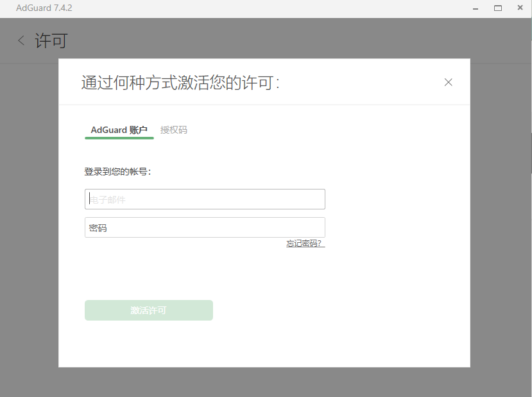The width and height of the screenshot is (532, 397).
Task: Switch to the 授权码 tab
Action: (x=173, y=130)
